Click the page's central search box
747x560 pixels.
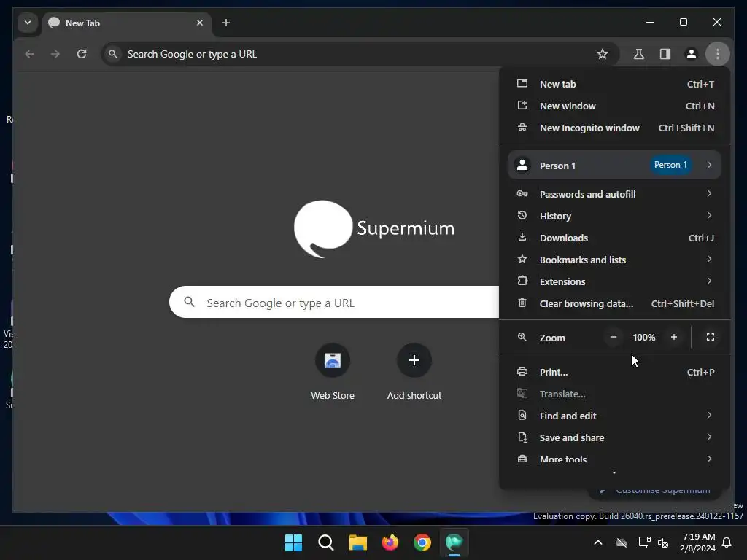pyautogui.click(x=334, y=303)
